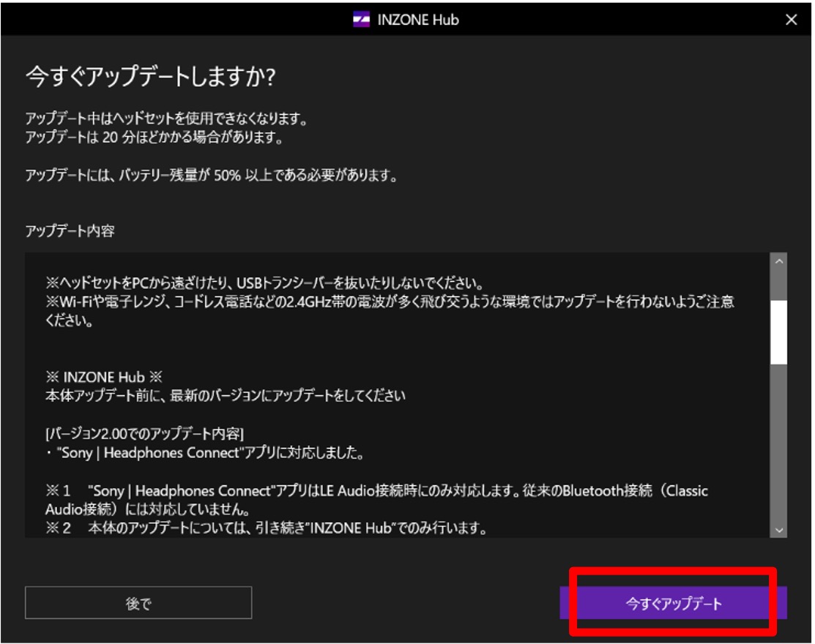Viewport: 815px width, 644px height.
Task: Click the scrollbar up arrow in update notes
Action: 778,261
